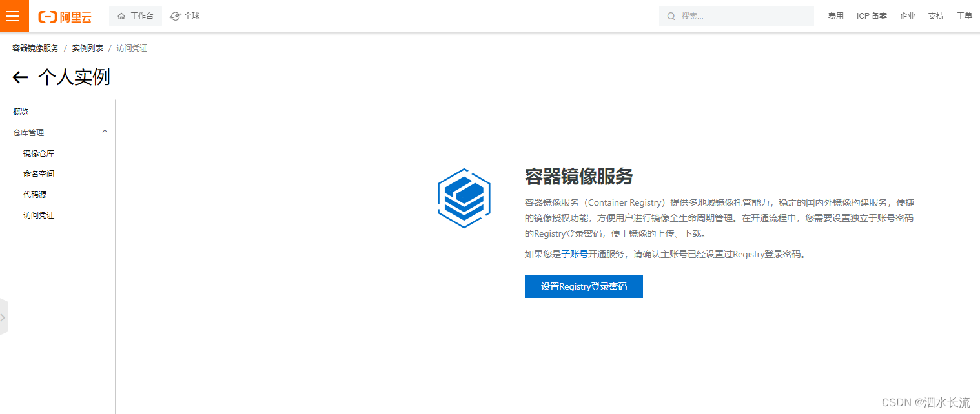Viewport: 980px width, 414px height.
Task: Click the globe icon beside 全球
Action: (175, 16)
